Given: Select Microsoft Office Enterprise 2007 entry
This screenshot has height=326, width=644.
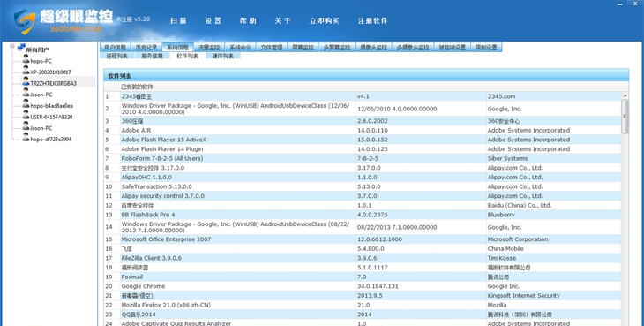Looking at the screenshot, I should coord(363,239).
